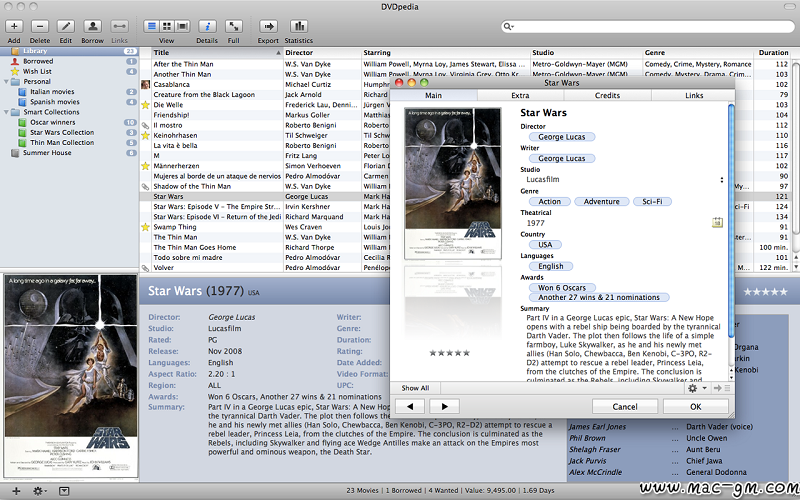Screen dimensions: 800x500
Task: Click the Delete toolbar icon
Action: 40,26
